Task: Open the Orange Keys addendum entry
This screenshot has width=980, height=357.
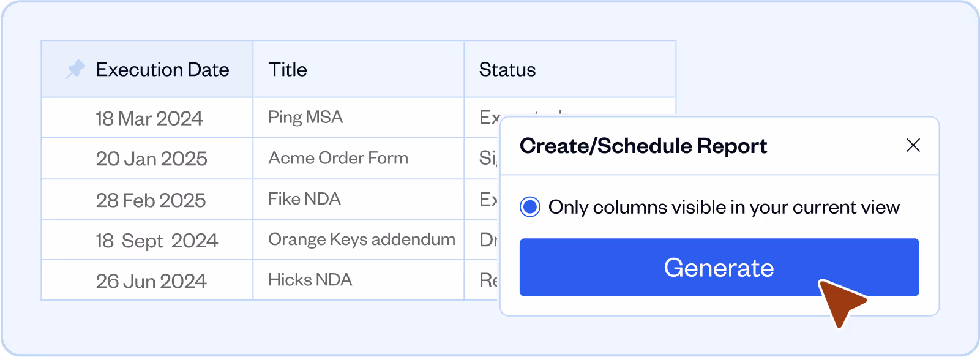Action: (361, 239)
